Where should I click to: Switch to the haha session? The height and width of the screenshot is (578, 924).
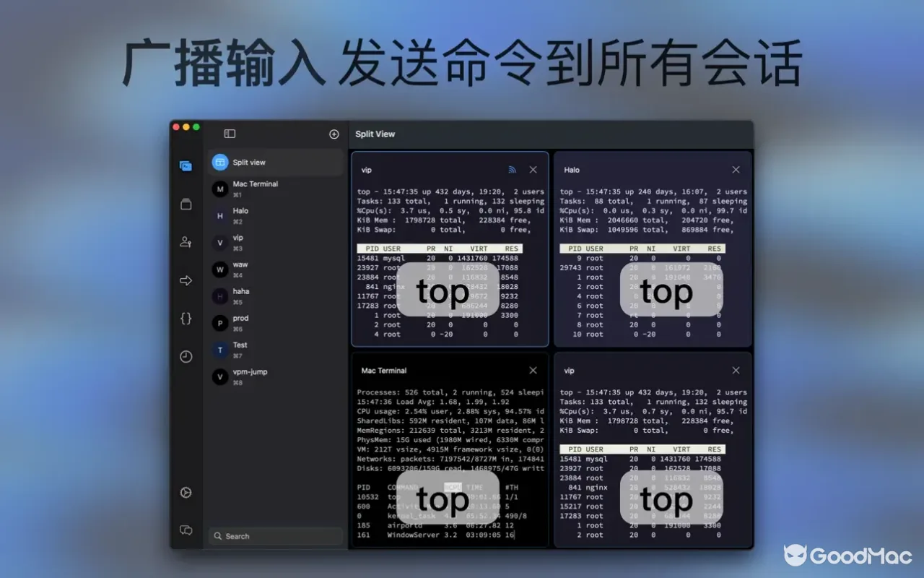[276, 296]
